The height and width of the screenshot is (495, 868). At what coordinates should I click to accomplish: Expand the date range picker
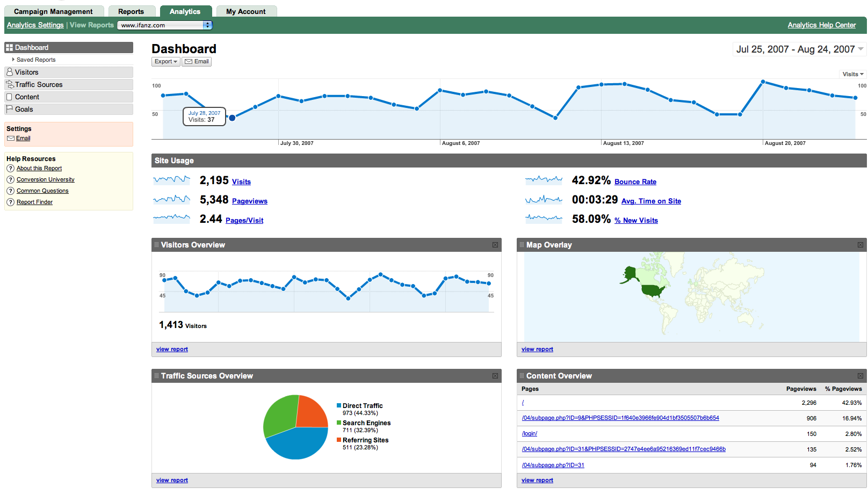coord(861,49)
